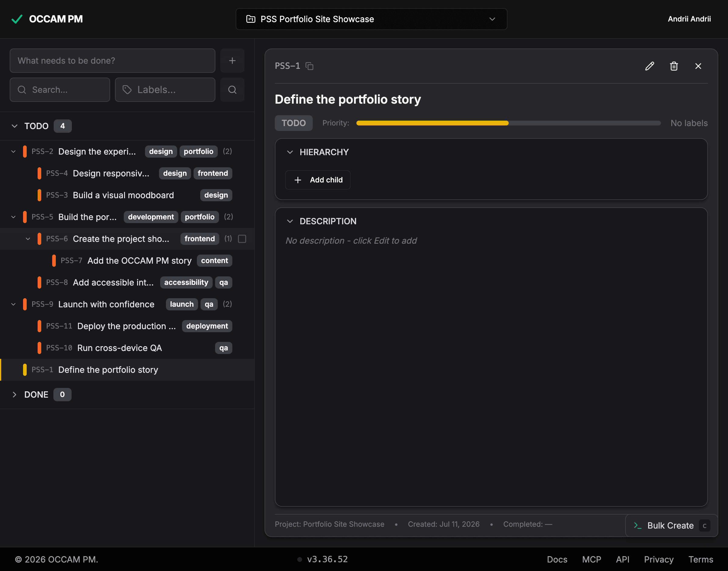The image size is (728, 571).
Task: Click the deployment label on PSS-11
Action: [x=207, y=326]
